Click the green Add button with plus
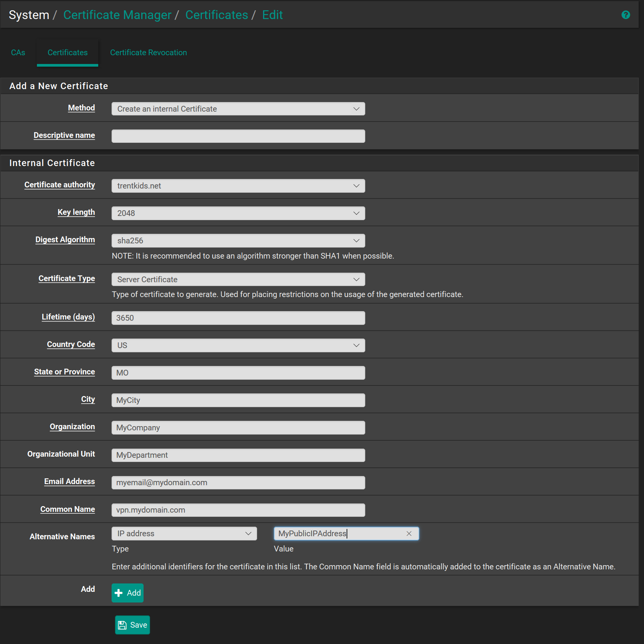644x644 pixels. coord(128,593)
